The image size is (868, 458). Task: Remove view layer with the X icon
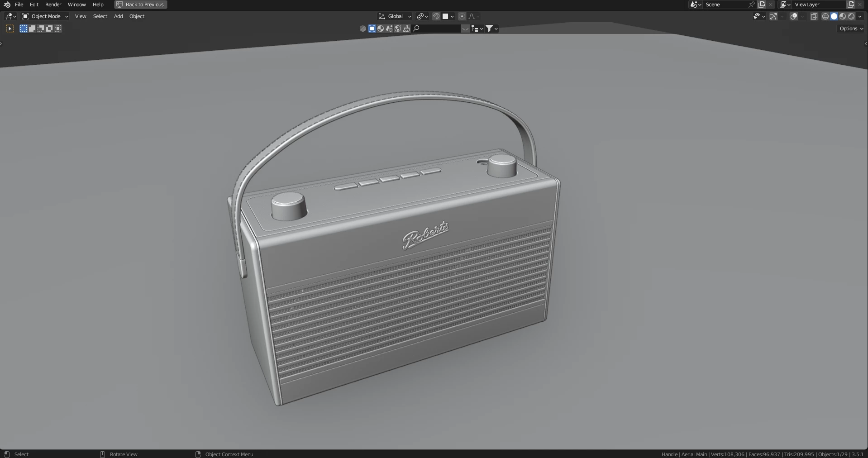(860, 5)
